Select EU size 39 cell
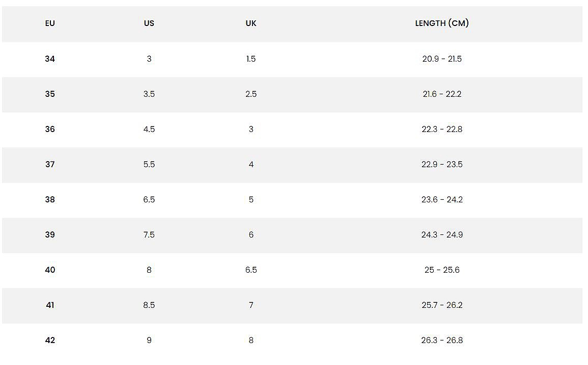Viewport: 588px width, 365px height. 50,234
